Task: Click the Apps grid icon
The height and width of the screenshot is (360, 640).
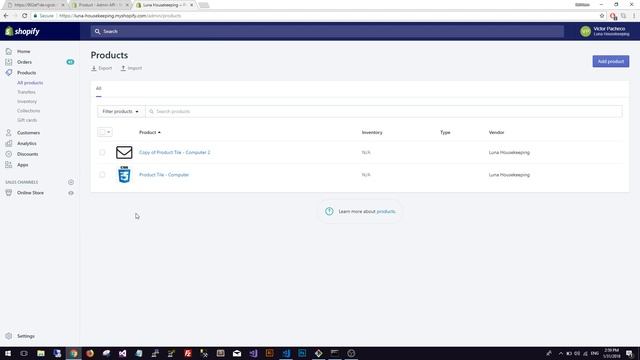Action: pos(9,165)
